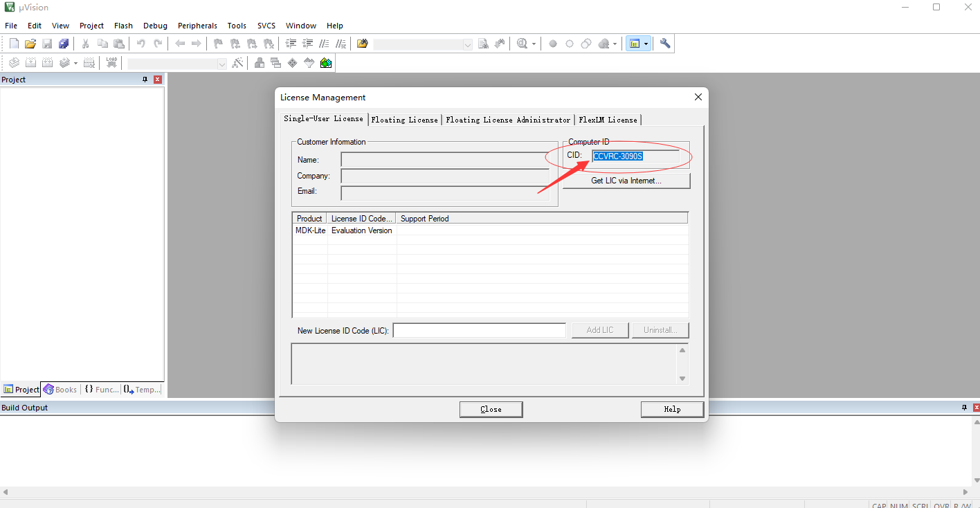Click the Build target icon
Viewport: 980px width, 508px height.
point(30,63)
